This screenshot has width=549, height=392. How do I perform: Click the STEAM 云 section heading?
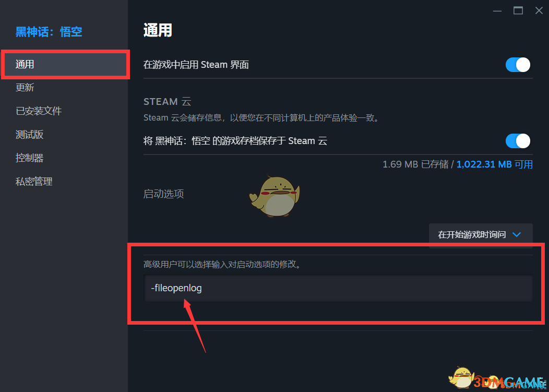[x=168, y=102]
